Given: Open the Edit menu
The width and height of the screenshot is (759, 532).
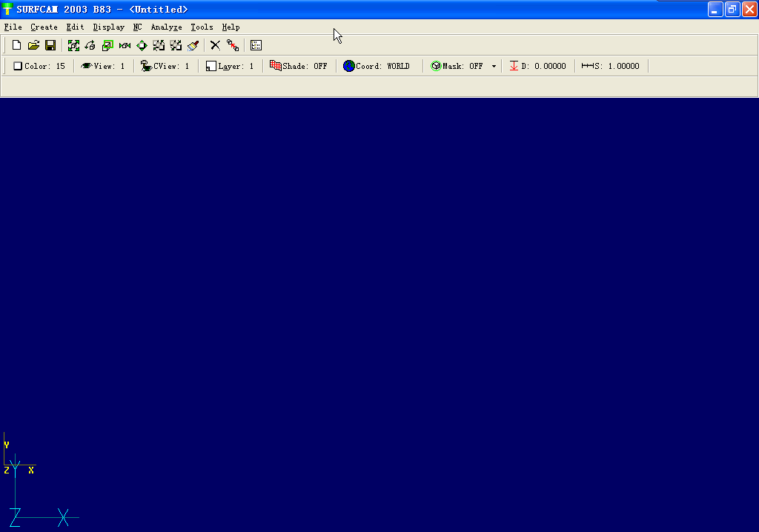Looking at the screenshot, I should 75,27.
